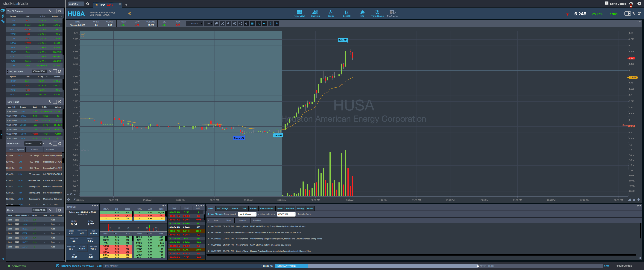
Task: Toggle the Top % Gainers square checkbox
Action: pos(55,11)
